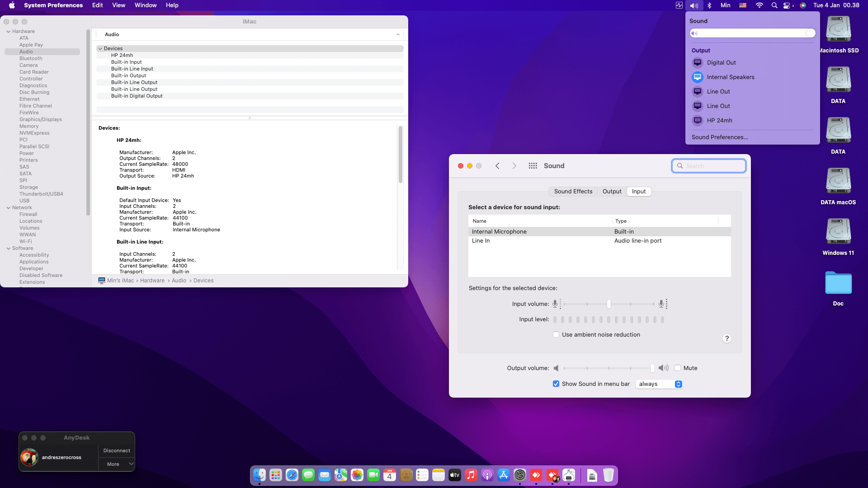Check the Mute output checkbox
Viewport: 868px width, 488px height.
pyautogui.click(x=678, y=368)
